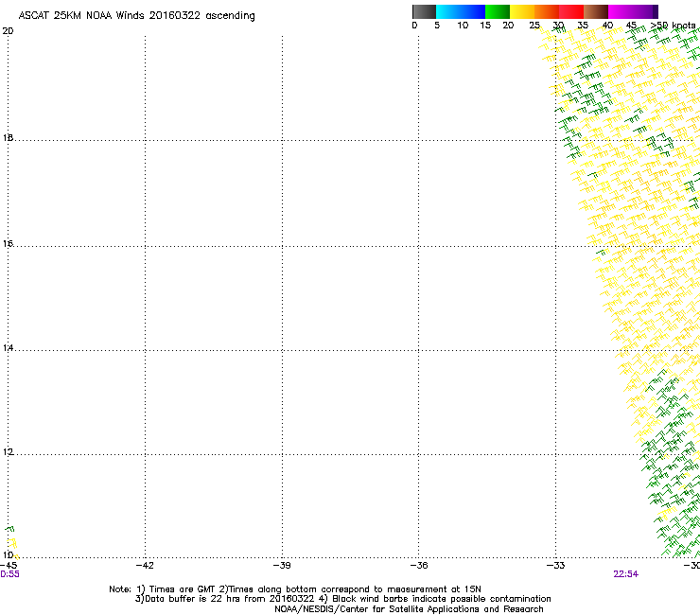
Task: Click the longitude label '-33'
Action: [x=556, y=566]
